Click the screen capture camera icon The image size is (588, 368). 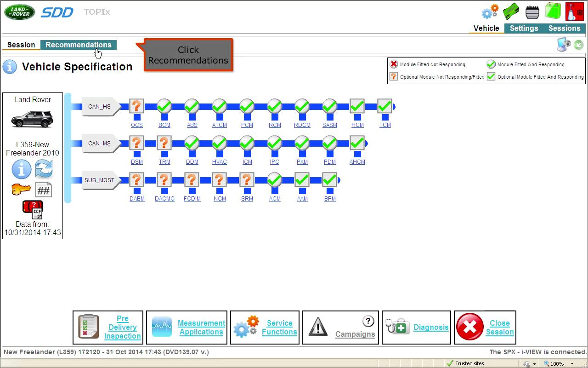(563, 45)
